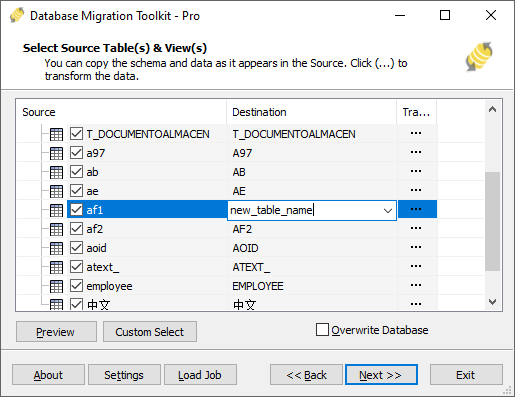This screenshot has height=397, width=515.
Task: Click the Source column header
Action: (122, 112)
